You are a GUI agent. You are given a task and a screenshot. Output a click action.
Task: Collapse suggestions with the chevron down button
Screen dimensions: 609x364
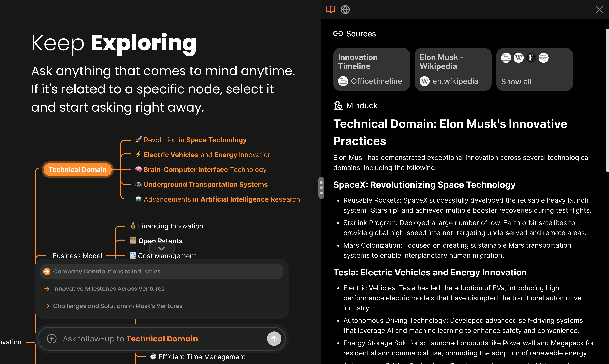(162, 248)
